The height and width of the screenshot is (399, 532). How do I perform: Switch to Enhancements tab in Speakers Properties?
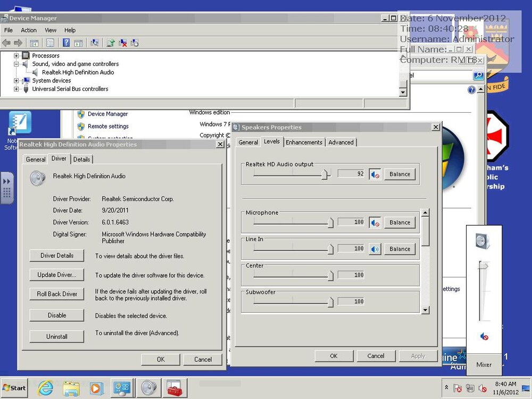click(x=304, y=143)
